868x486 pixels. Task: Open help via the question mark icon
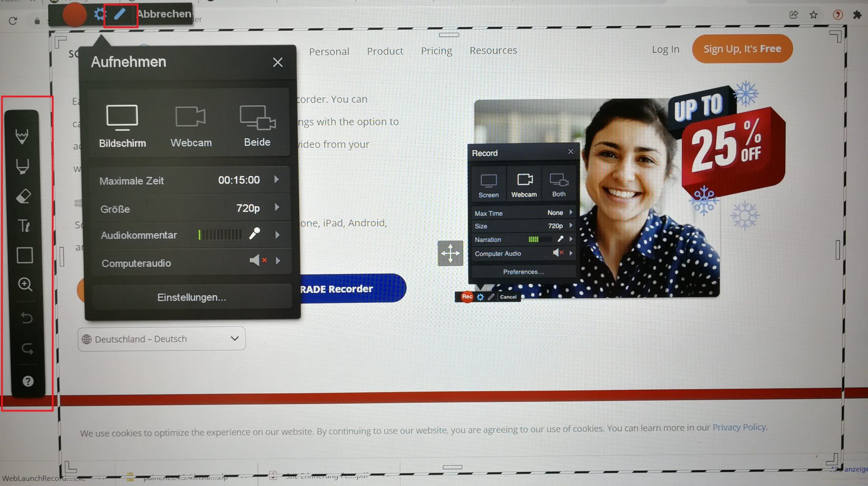coord(27,381)
